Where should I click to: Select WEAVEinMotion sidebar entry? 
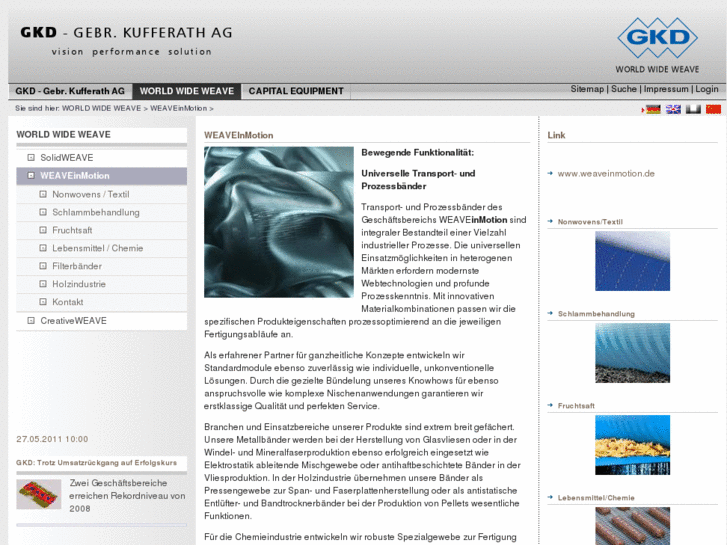click(102, 176)
